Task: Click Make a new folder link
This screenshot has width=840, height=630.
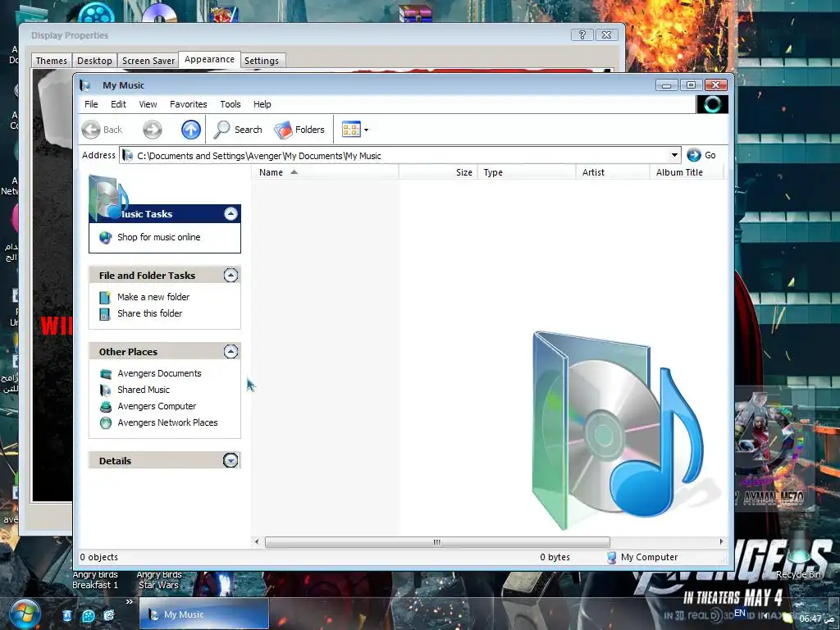Action: tap(153, 297)
